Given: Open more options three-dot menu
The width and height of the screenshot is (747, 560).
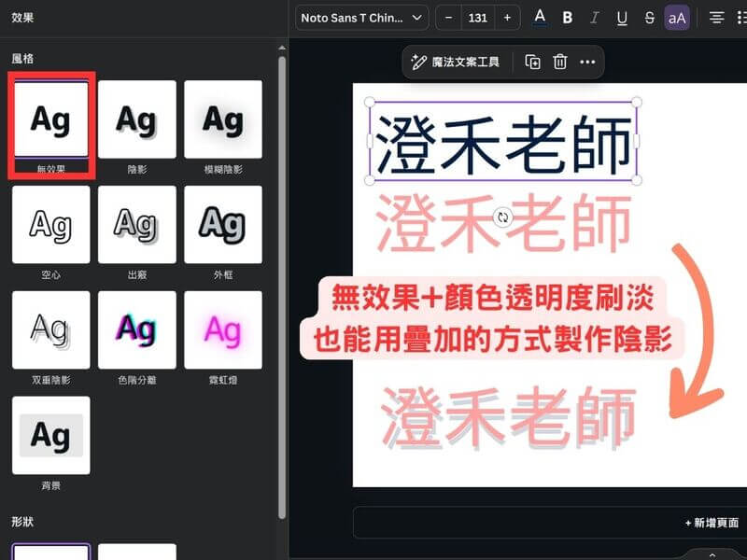Looking at the screenshot, I should click(587, 62).
